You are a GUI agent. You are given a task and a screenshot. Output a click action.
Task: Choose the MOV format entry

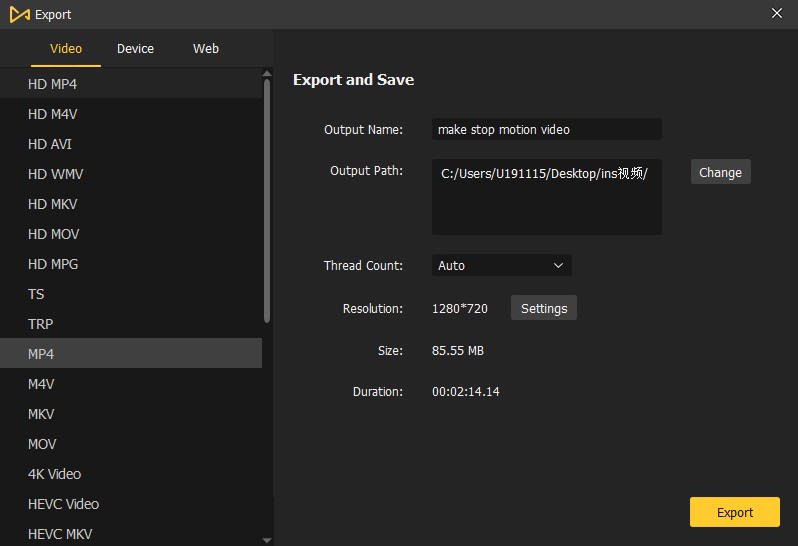pos(131,444)
